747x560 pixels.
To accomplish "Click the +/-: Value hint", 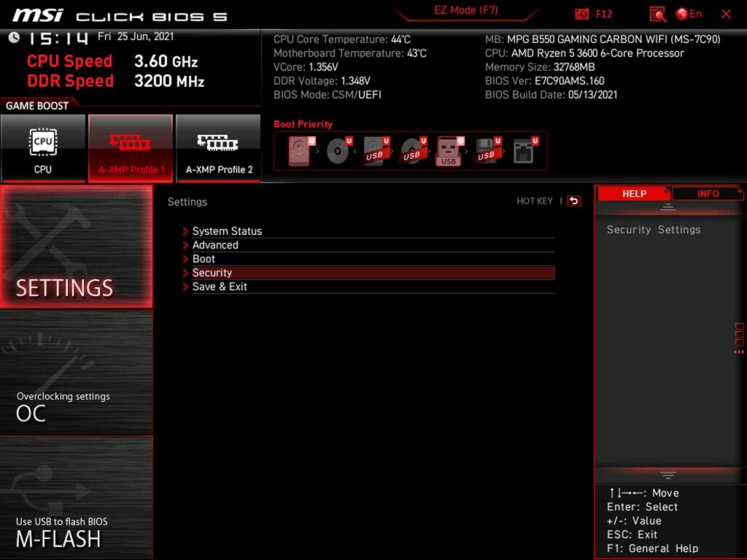I will pyautogui.click(x=634, y=521).
